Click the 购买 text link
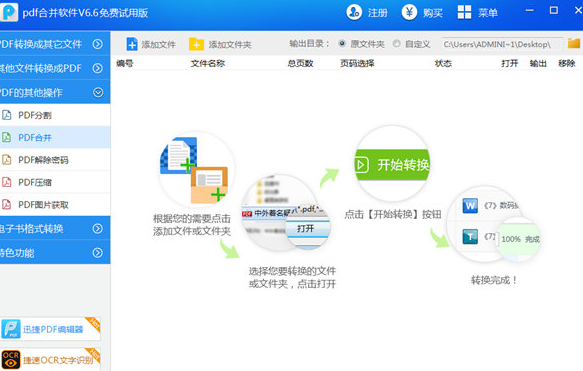The height and width of the screenshot is (371, 583). 433,13
